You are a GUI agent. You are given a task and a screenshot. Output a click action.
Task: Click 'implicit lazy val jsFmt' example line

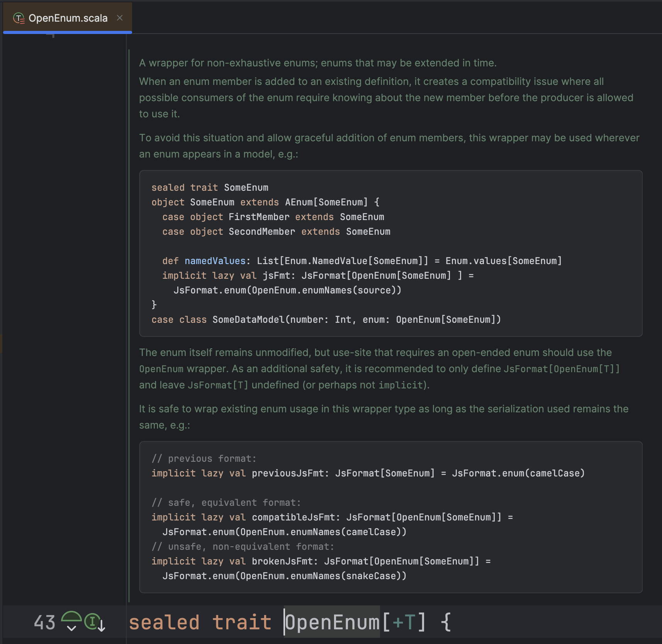pos(318,276)
